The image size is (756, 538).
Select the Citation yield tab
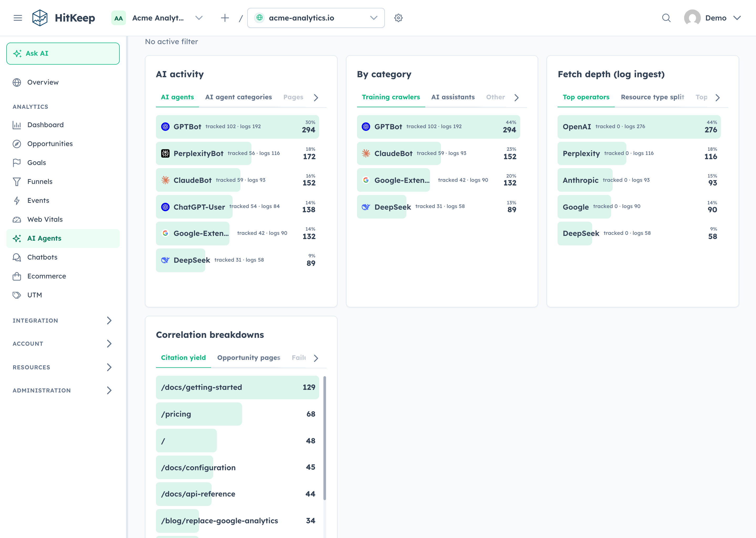183,358
